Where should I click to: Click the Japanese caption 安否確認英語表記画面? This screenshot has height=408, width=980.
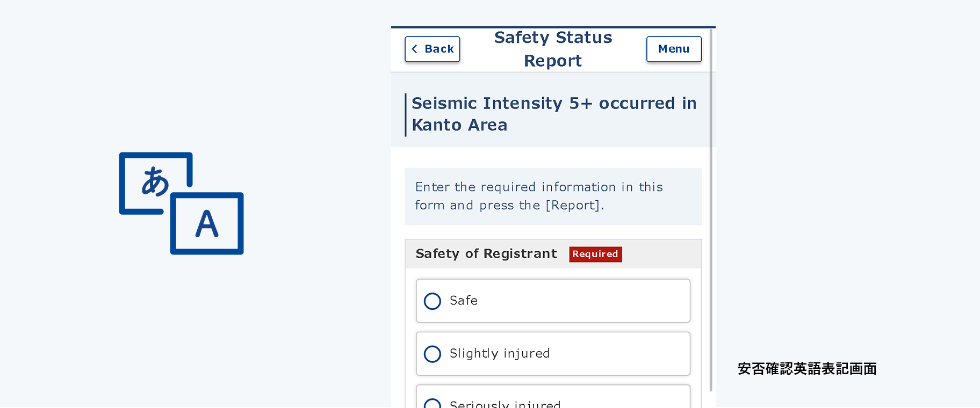click(807, 369)
